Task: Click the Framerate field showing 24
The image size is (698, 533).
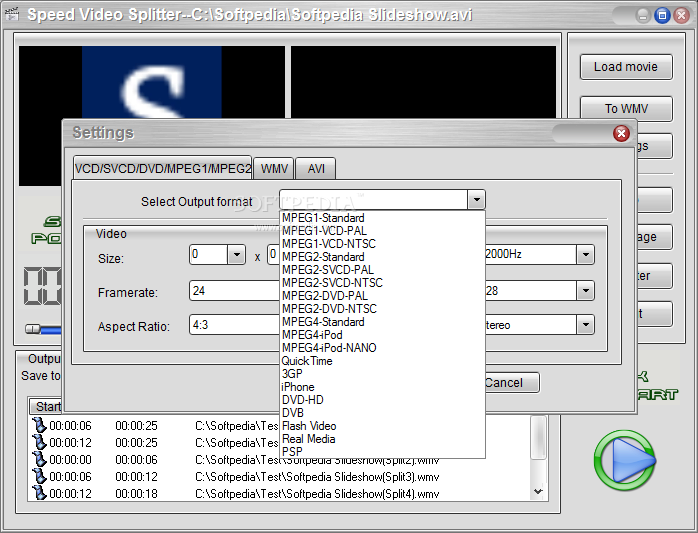Action: (x=235, y=291)
